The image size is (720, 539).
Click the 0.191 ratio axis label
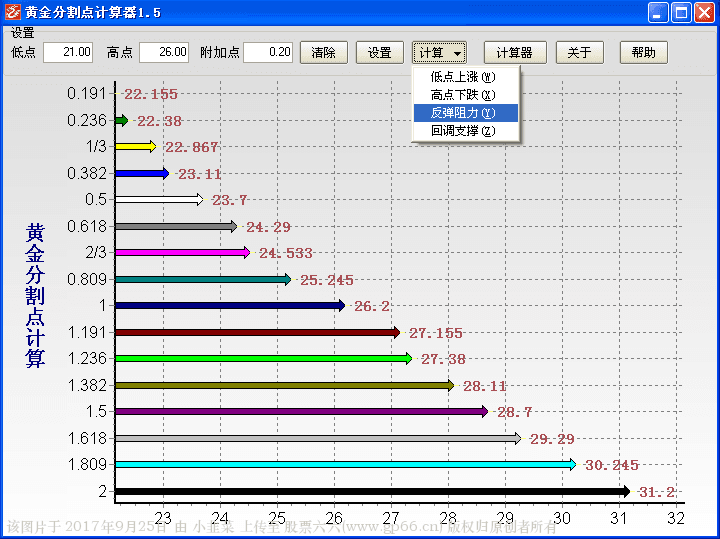pos(87,93)
